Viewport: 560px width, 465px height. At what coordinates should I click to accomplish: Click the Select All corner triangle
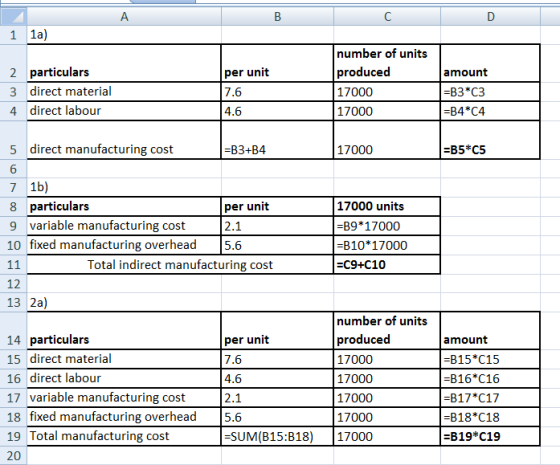click(13, 16)
